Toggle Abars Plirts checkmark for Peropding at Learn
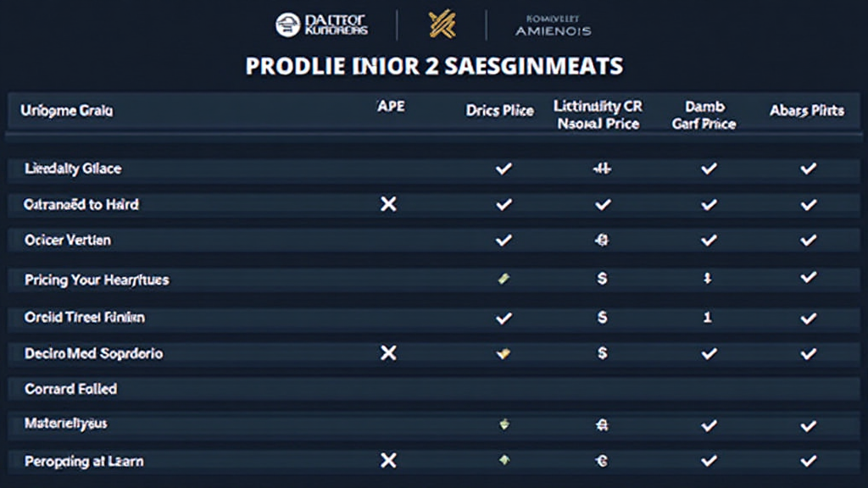Viewport: 868px width, 488px height. 808,461
